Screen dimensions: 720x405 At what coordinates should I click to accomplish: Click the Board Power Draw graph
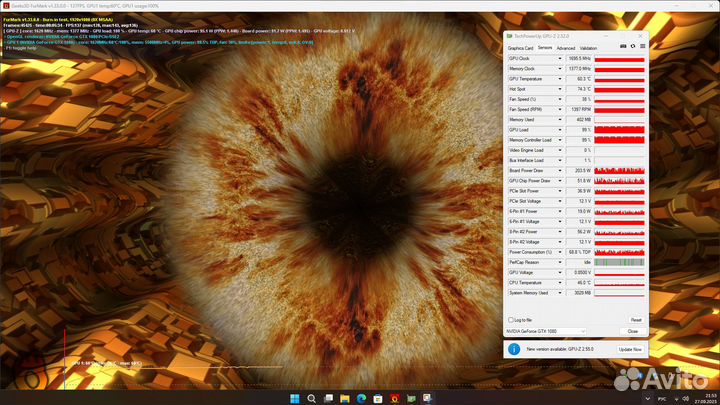click(619, 170)
